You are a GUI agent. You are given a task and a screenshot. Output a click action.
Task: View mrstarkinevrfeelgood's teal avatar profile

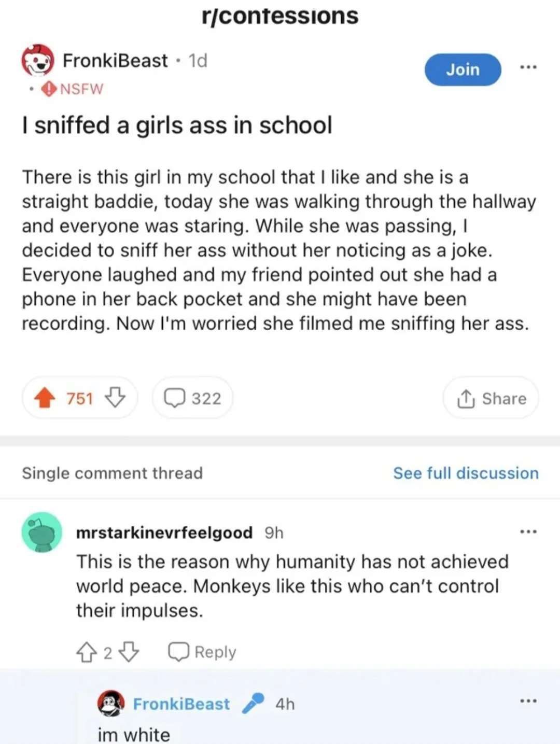42,532
